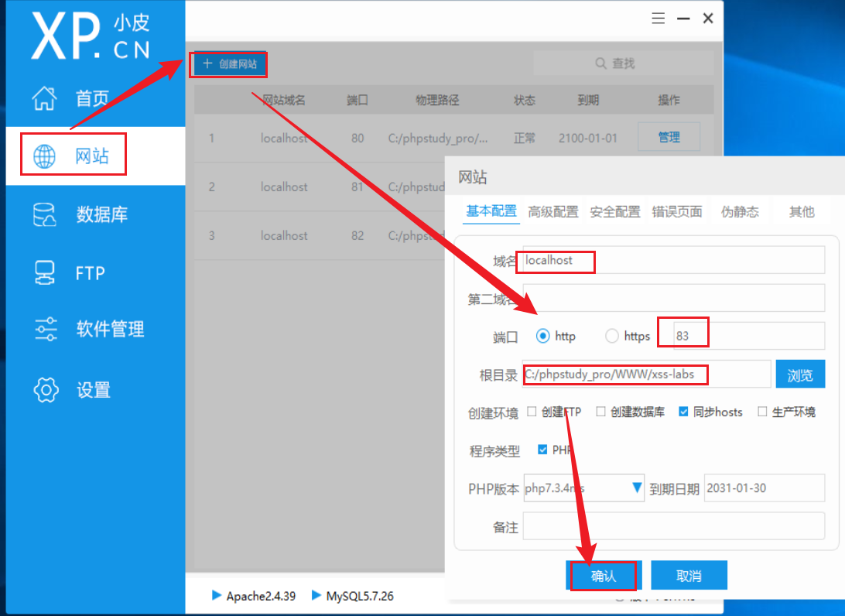Uncheck the PHP program type checkbox
The image size is (845, 616).
pos(542,450)
